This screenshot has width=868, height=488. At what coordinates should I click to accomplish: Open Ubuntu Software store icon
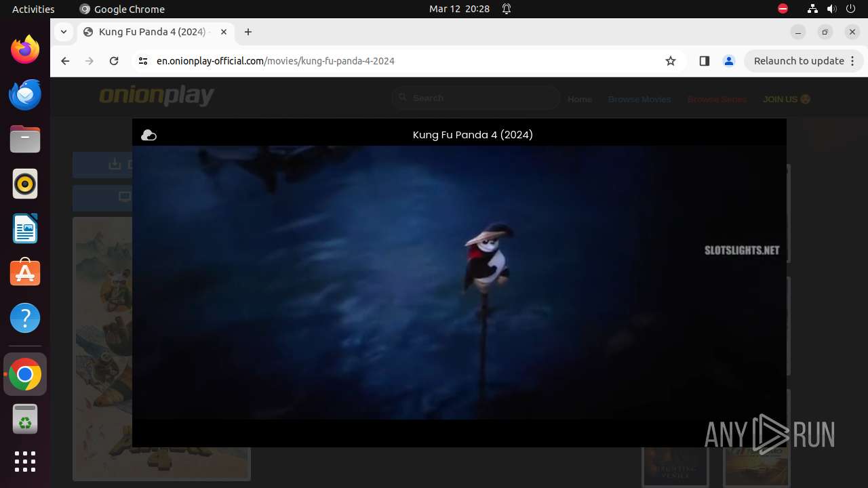pyautogui.click(x=25, y=273)
